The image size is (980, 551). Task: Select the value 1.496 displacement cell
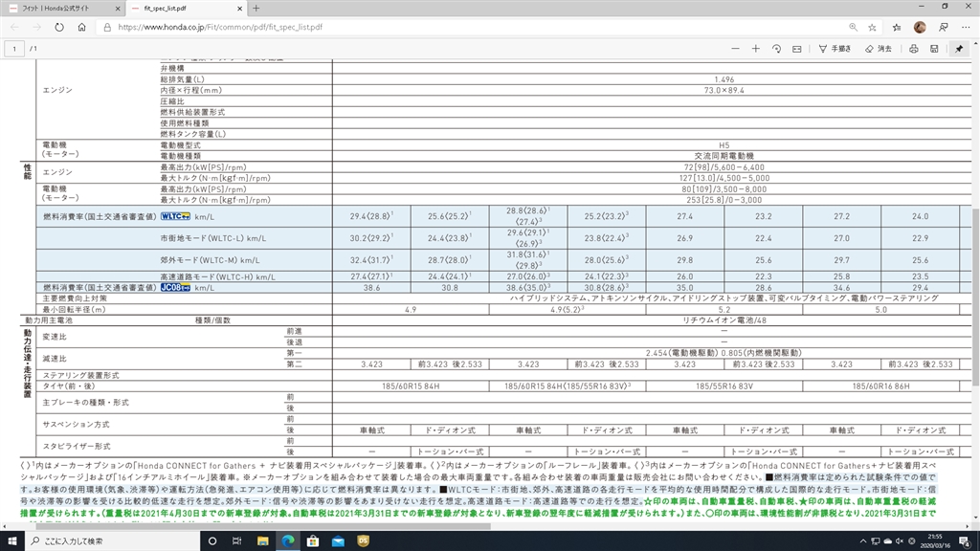tap(724, 79)
